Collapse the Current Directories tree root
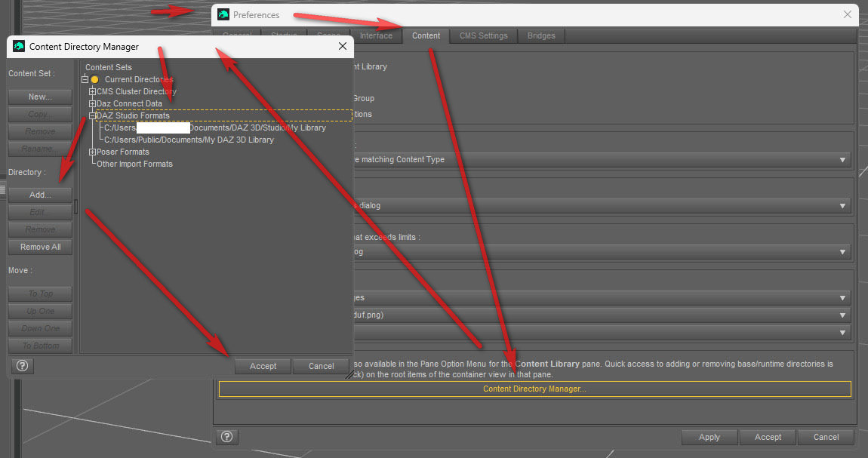This screenshot has width=868, height=458. [85, 79]
